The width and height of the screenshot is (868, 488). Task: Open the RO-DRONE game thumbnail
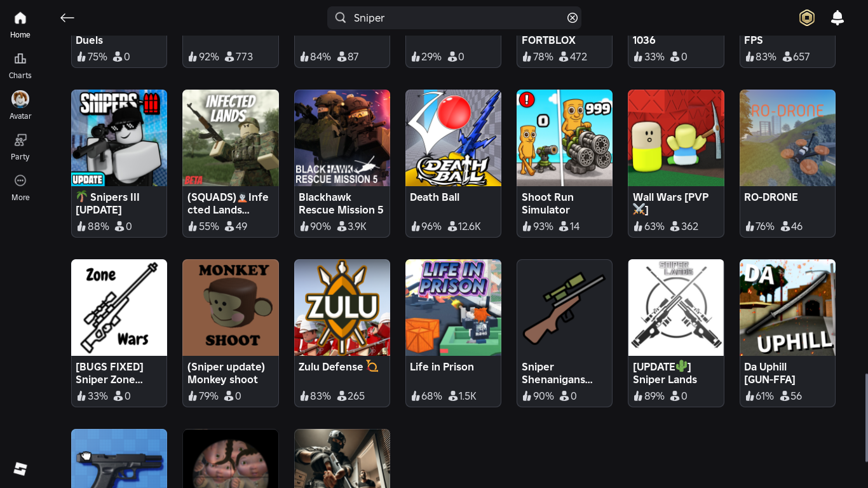tap(787, 138)
